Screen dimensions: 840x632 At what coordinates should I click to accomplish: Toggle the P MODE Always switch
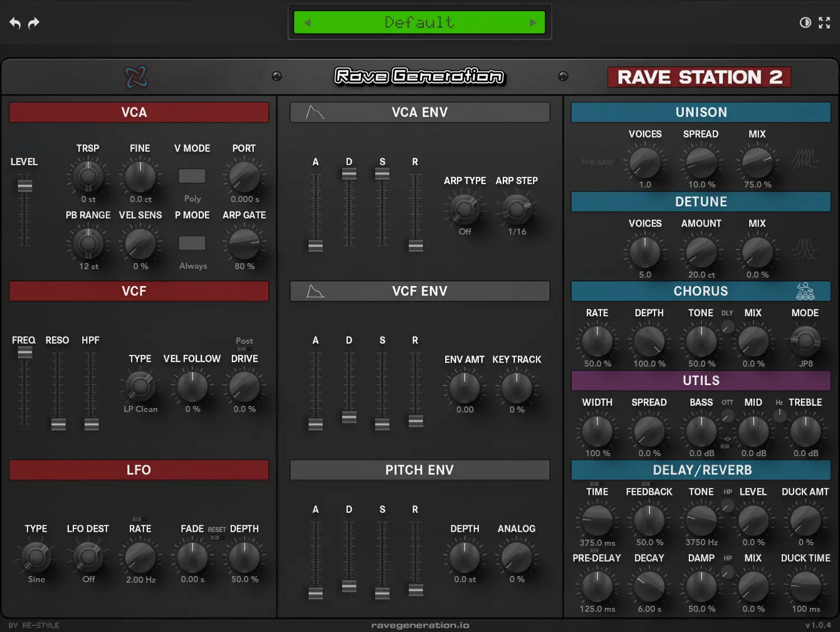pyautogui.click(x=192, y=243)
